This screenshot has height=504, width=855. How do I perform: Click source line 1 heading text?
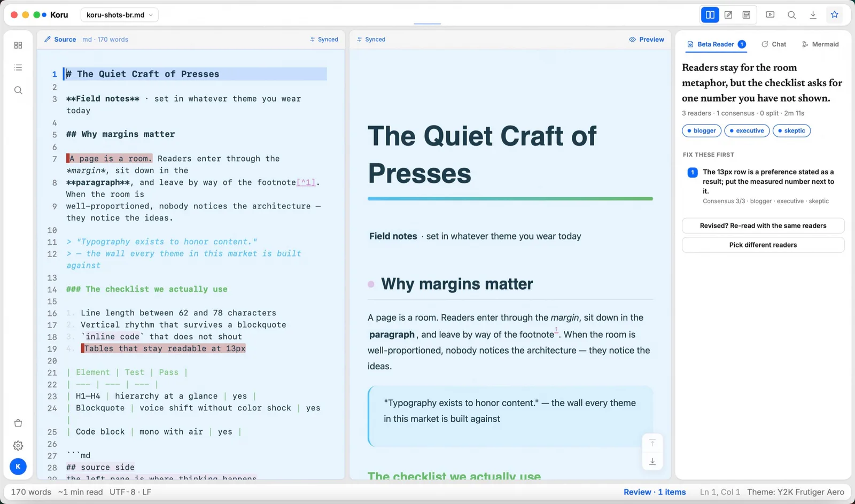143,74
